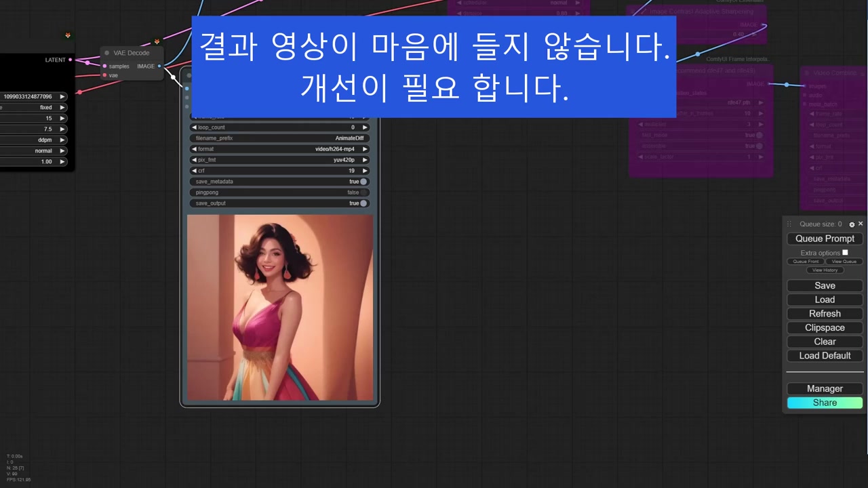
Task: Open Clipspace
Action: pyautogui.click(x=825, y=328)
